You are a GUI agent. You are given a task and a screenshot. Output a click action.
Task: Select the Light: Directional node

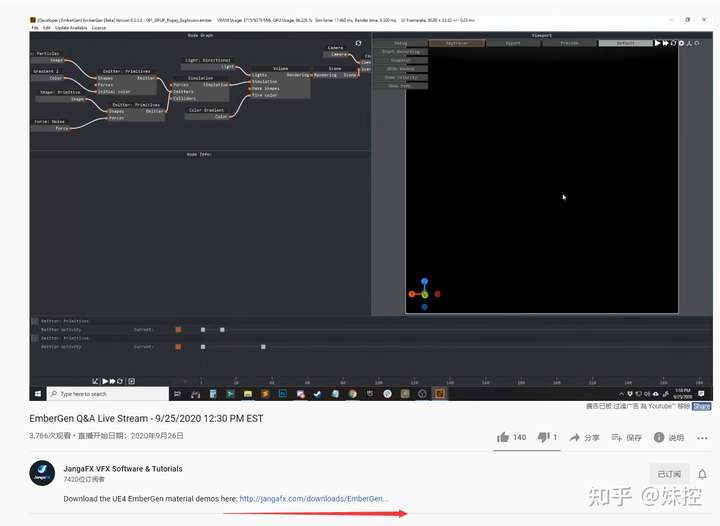point(209,64)
